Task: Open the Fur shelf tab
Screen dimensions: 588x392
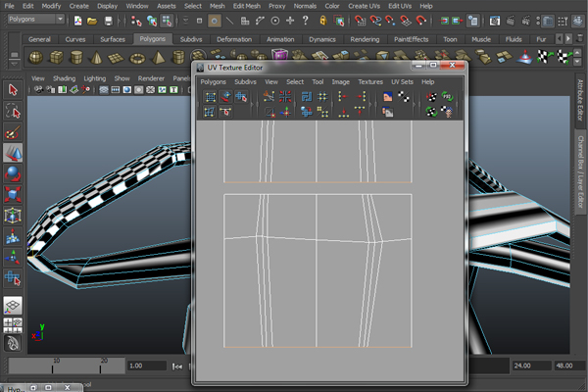Action: (x=541, y=39)
